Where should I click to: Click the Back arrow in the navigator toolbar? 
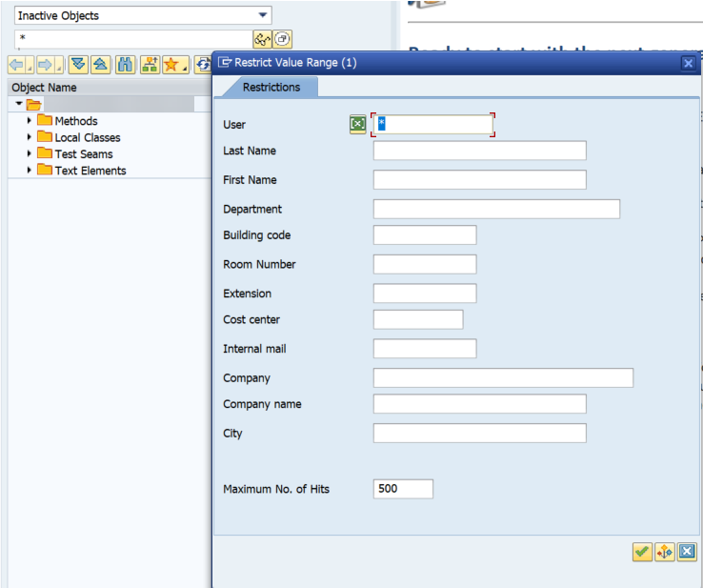17,65
